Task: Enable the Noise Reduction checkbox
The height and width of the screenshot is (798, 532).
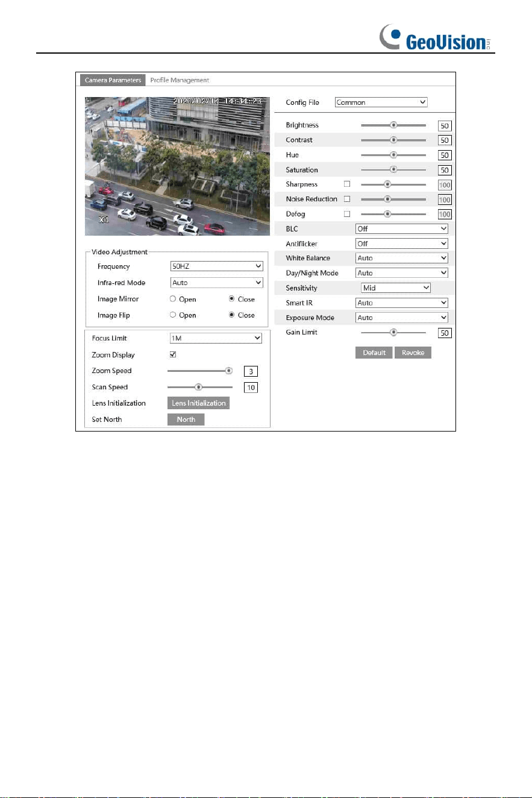Action: coord(346,199)
